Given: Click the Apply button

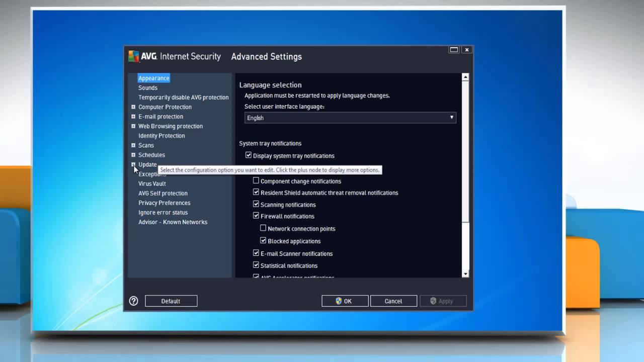Looking at the screenshot, I should click(x=443, y=301).
